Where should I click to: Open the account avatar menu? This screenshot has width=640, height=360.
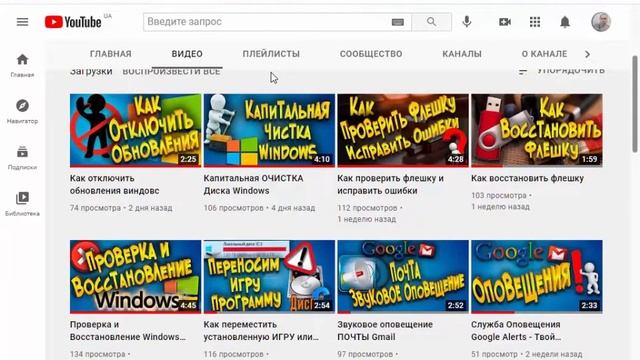coord(601,22)
